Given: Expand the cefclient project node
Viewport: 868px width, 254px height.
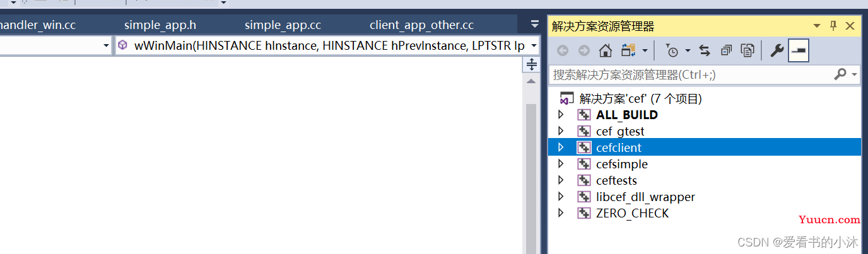Looking at the screenshot, I should click(560, 147).
